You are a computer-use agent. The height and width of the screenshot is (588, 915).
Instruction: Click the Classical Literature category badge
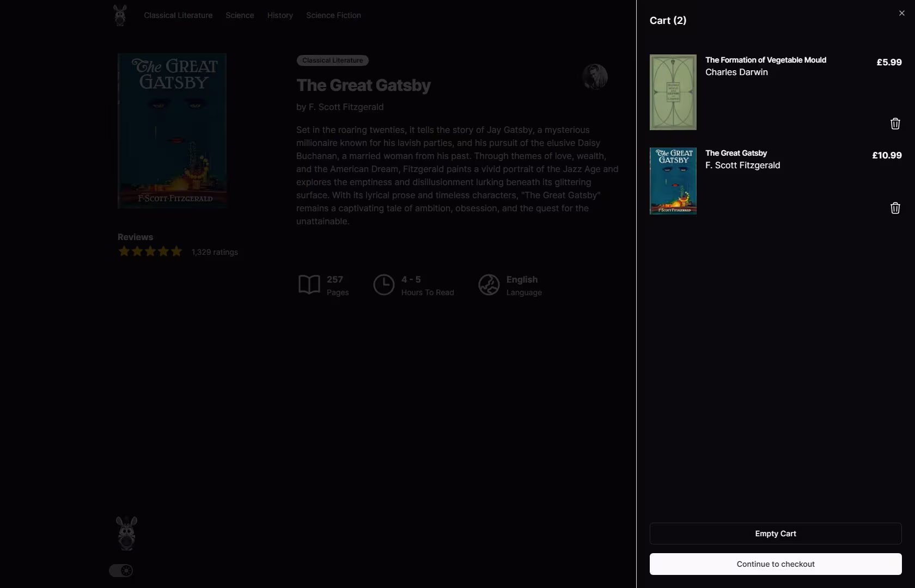click(x=332, y=60)
